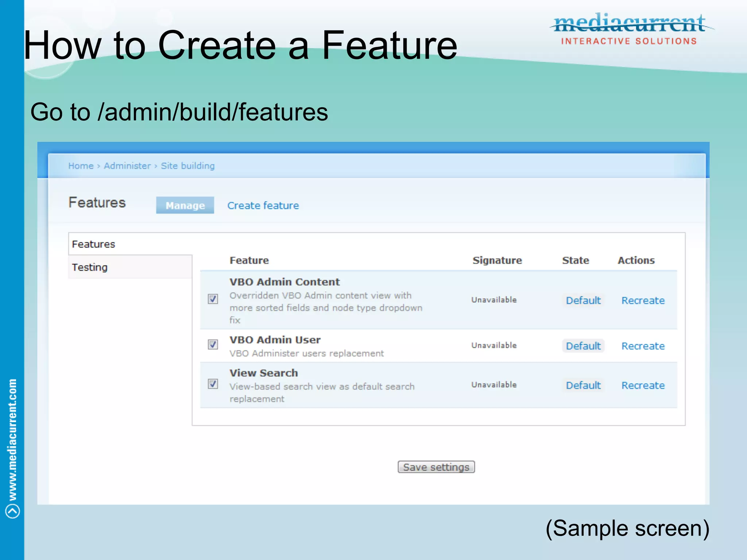
Task: Click Default state for VBO Admin User
Action: coord(583,346)
